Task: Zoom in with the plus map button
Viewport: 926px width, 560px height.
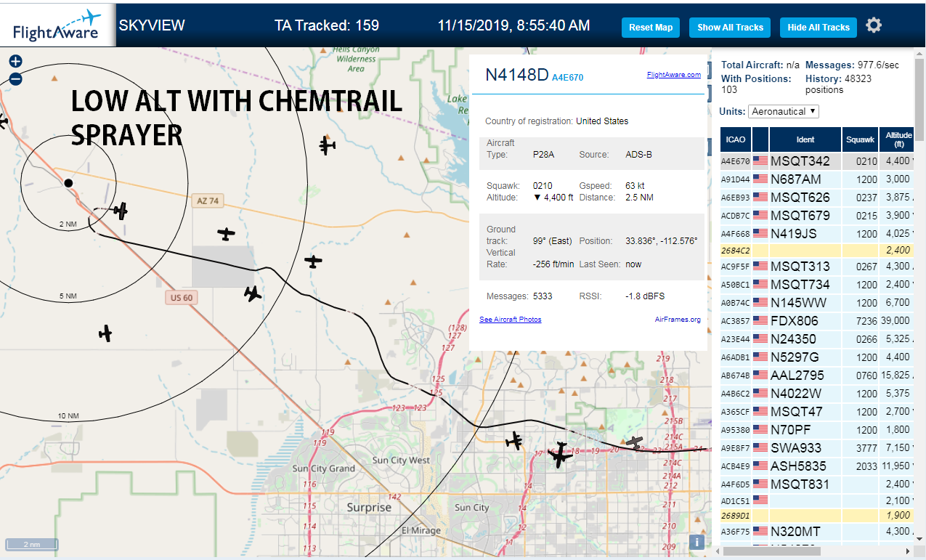Action: pos(15,62)
